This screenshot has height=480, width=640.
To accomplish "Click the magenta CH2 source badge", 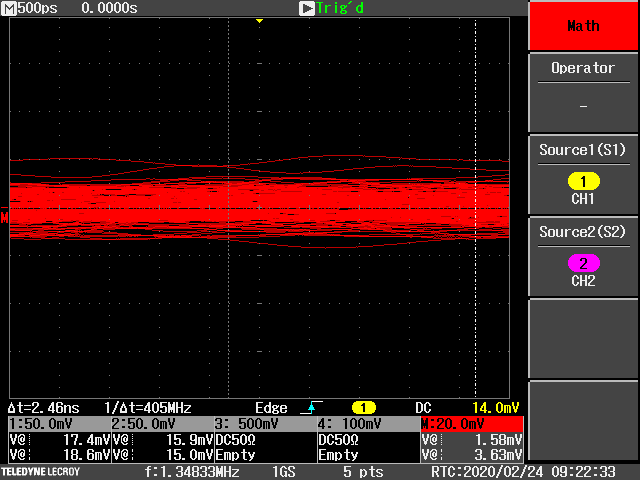I will (x=584, y=263).
